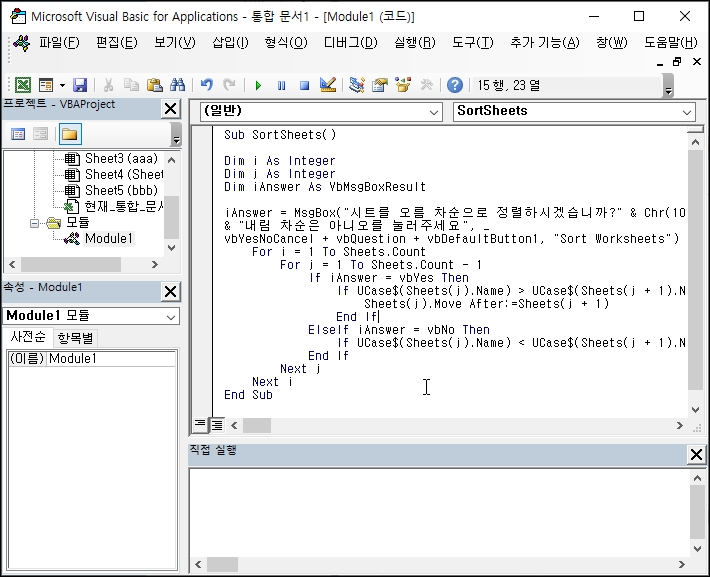The width and height of the screenshot is (710, 577).
Task: Select Module1 in the project tree
Action: pyautogui.click(x=109, y=238)
